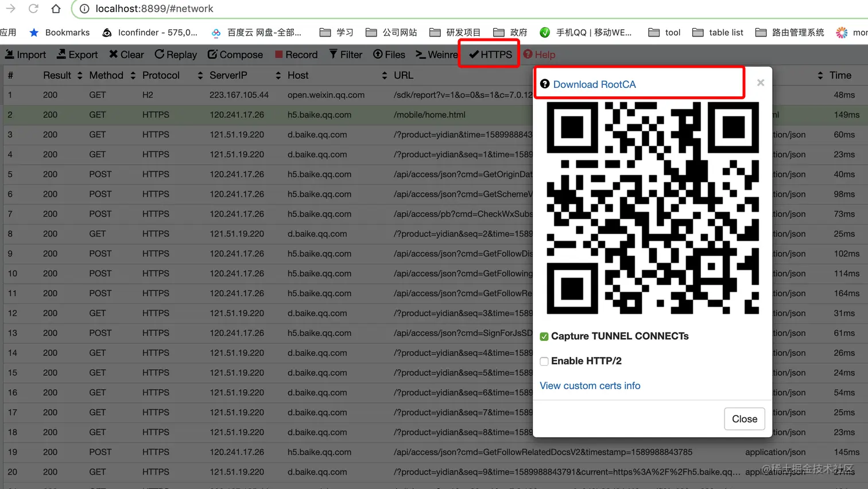This screenshot has width=868, height=489.
Task: Click the HTTPS toolbar item
Action: 490,55
